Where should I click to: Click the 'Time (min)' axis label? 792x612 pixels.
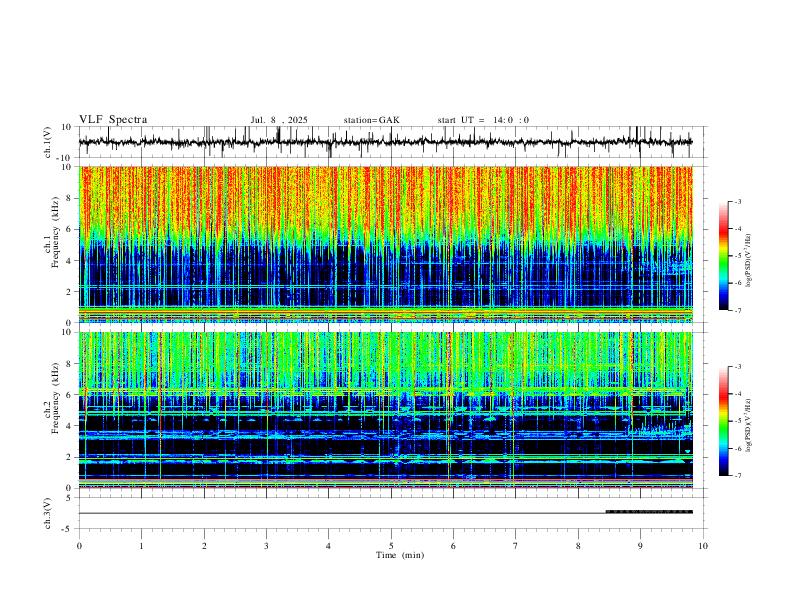[x=400, y=555]
